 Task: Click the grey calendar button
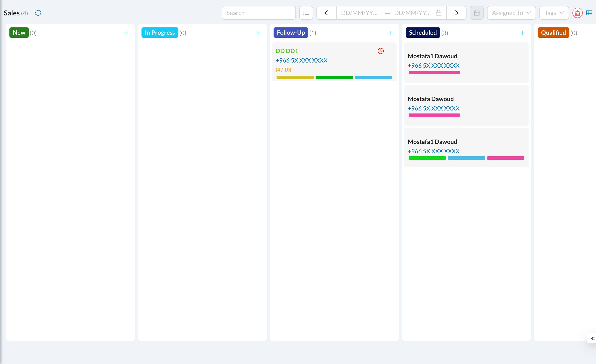coord(477,13)
